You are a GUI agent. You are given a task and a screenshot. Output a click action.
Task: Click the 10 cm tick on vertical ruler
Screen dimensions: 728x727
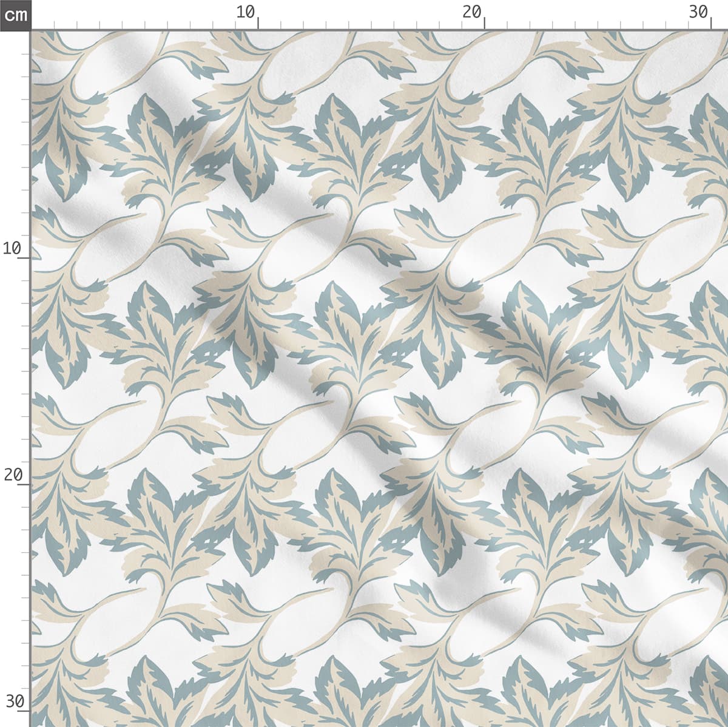[x=24, y=258]
